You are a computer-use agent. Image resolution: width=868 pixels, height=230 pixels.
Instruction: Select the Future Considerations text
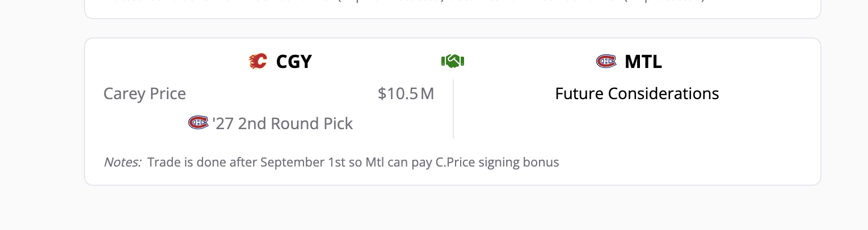pyautogui.click(x=637, y=93)
